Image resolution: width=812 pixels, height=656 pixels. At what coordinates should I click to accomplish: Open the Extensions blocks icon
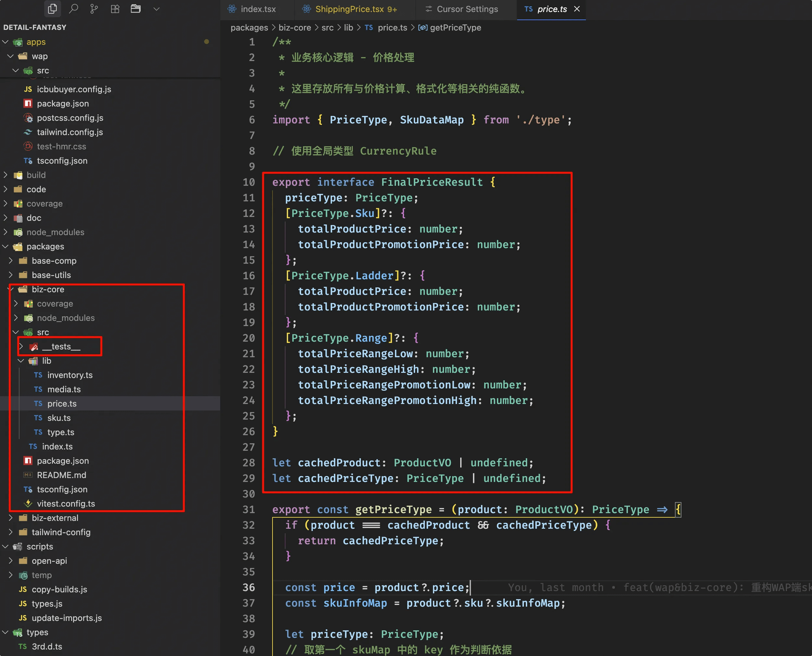point(115,9)
